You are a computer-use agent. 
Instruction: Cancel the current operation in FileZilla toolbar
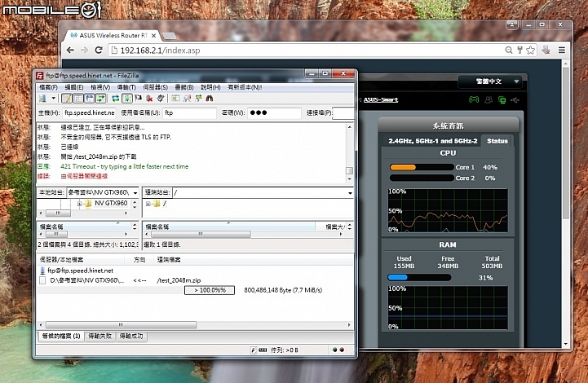139,98
